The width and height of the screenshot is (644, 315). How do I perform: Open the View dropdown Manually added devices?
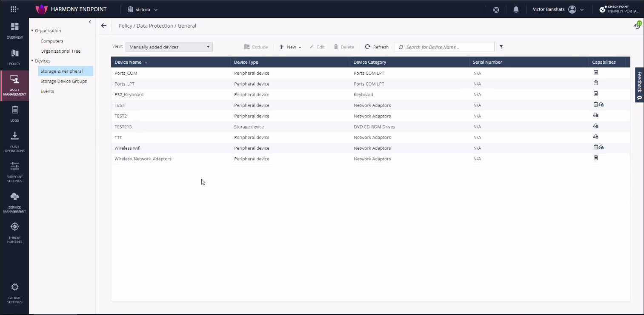coord(169,47)
